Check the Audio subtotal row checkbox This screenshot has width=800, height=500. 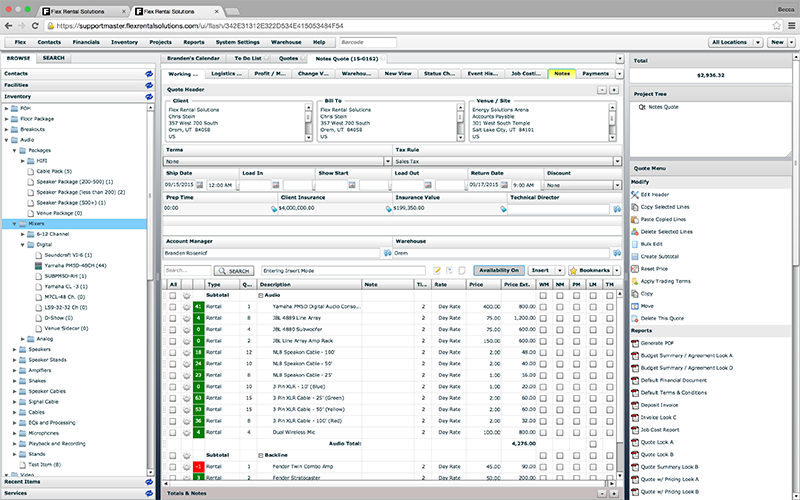pyautogui.click(x=172, y=295)
